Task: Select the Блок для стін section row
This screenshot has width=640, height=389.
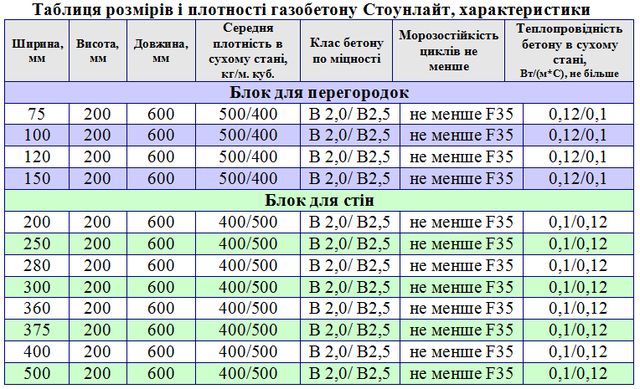Action: tap(319, 200)
